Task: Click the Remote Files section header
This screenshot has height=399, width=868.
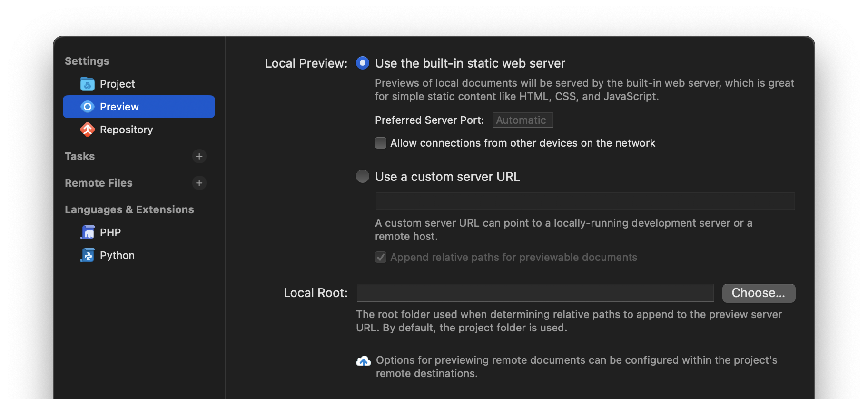Action: tap(99, 183)
